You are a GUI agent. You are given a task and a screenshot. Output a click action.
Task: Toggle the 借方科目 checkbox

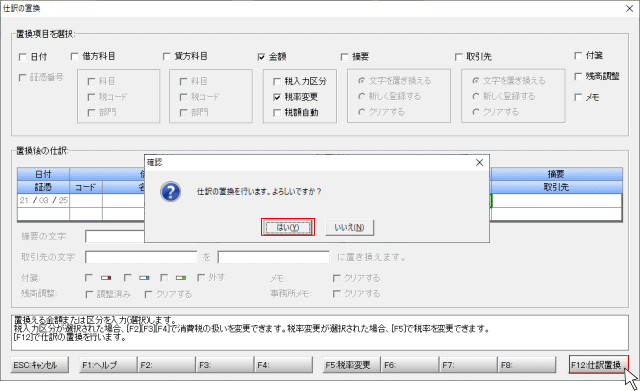pos(74,56)
